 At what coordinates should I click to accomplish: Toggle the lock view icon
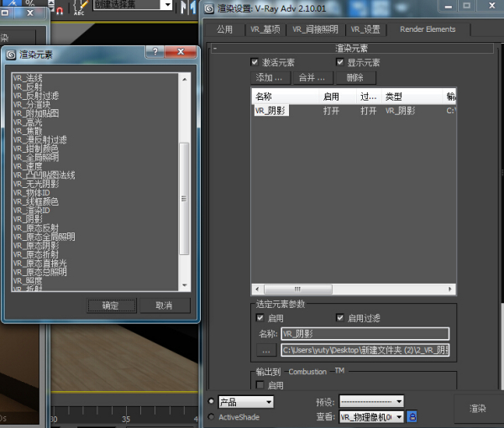coord(412,417)
